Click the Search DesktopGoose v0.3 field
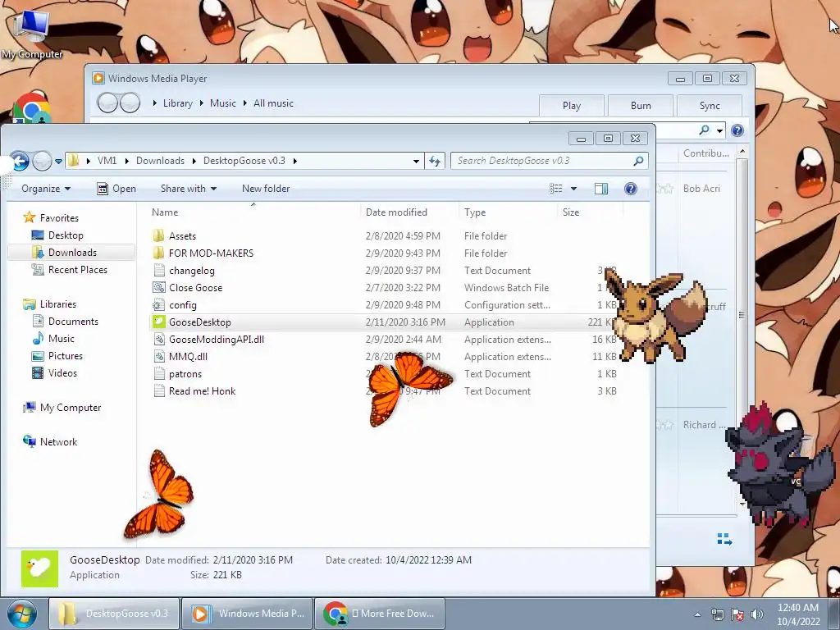The image size is (840, 630). (x=550, y=161)
